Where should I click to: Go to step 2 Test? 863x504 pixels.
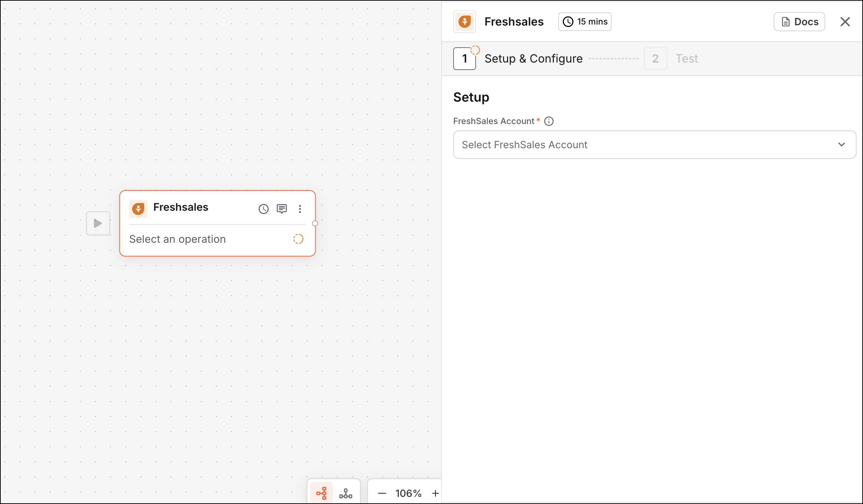tap(672, 59)
